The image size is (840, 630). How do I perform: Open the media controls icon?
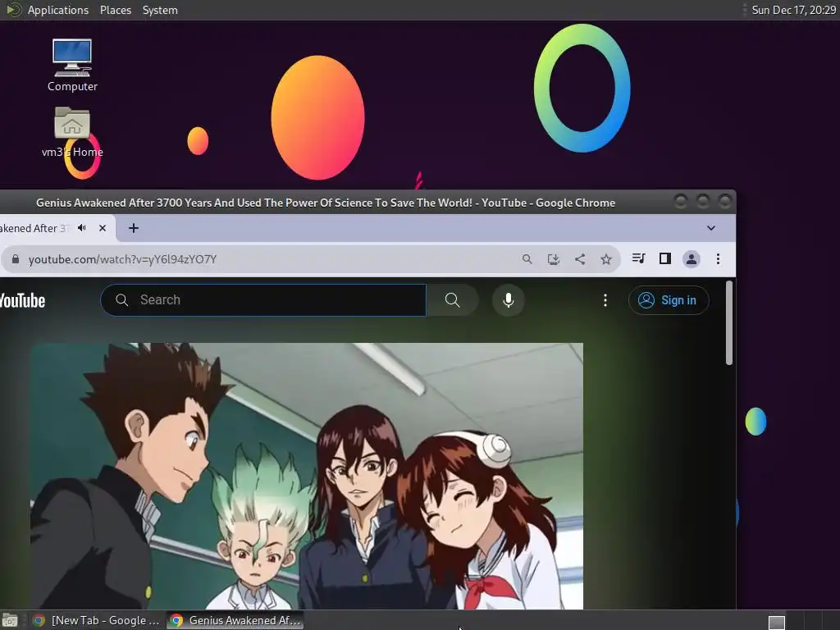click(x=638, y=258)
